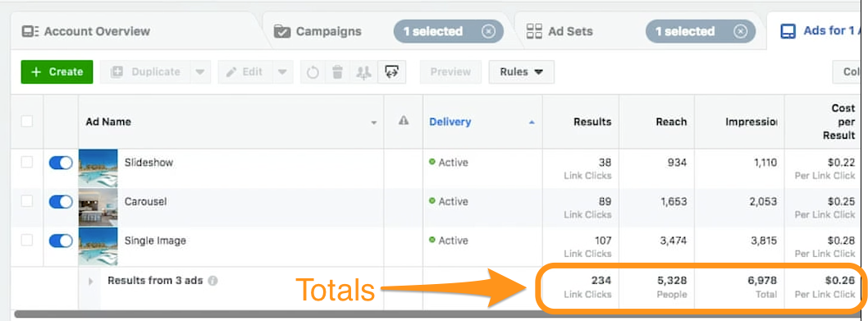Viewport: 868px width, 321px height.
Task: Open the Rules dropdown
Action: coord(522,72)
